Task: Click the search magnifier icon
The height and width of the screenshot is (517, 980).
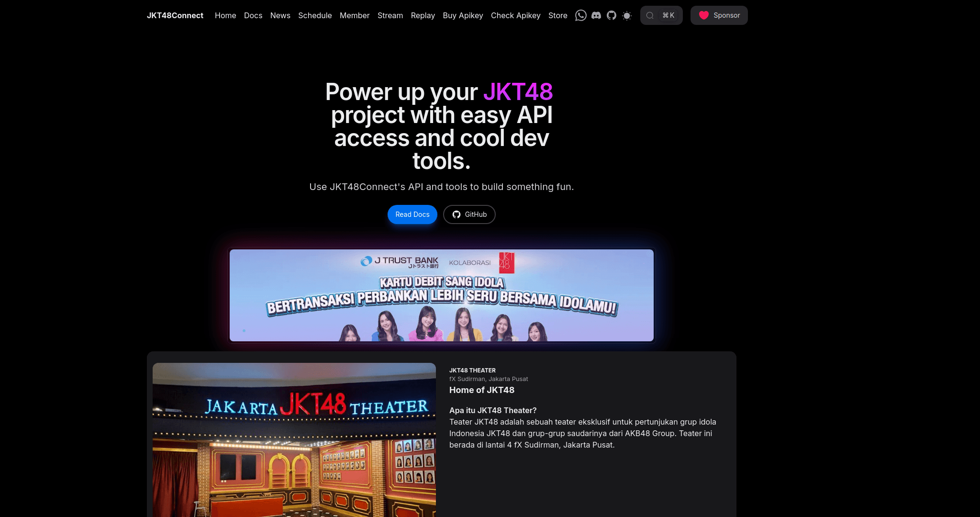Action: click(650, 15)
